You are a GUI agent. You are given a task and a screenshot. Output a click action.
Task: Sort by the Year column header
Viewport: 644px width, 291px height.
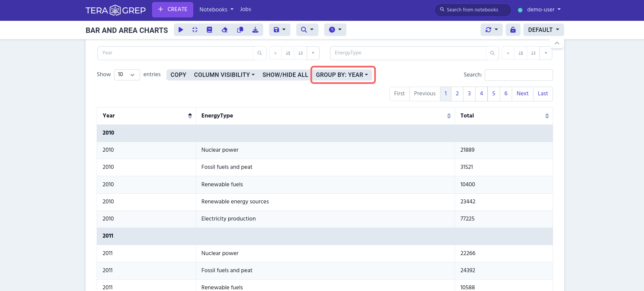pyautogui.click(x=146, y=116)
